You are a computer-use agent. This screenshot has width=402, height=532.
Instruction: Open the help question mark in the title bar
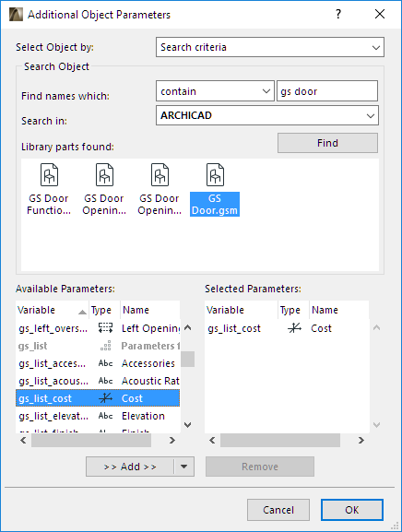click(338, 14)
